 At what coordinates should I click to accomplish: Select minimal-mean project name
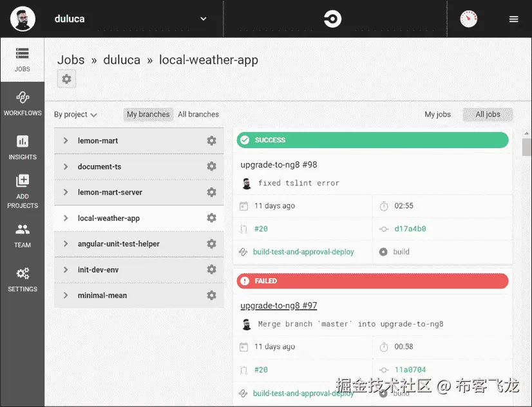102,296
